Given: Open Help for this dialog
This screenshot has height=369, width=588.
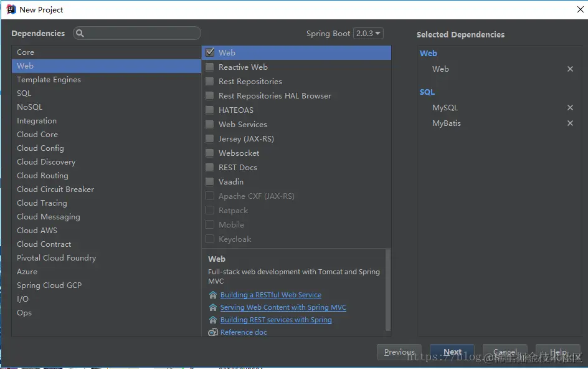Looking at the screenshot, I should pos(557,352).
